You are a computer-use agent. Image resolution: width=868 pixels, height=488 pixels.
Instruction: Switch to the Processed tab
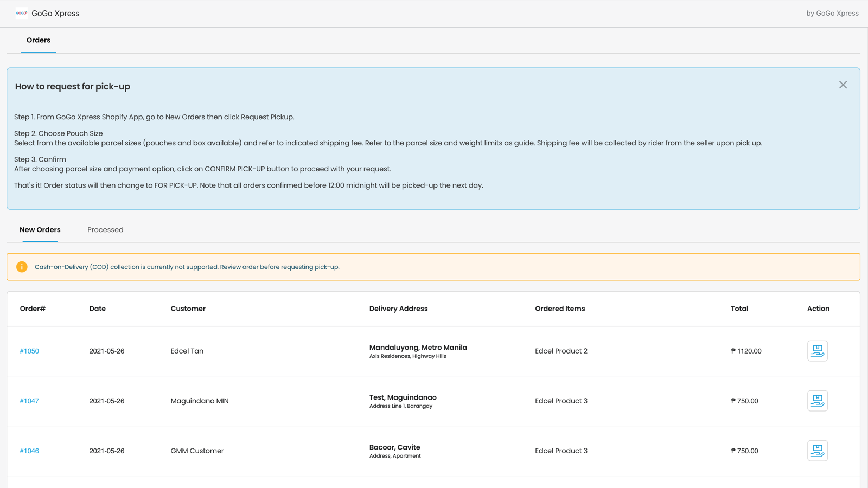105,230
